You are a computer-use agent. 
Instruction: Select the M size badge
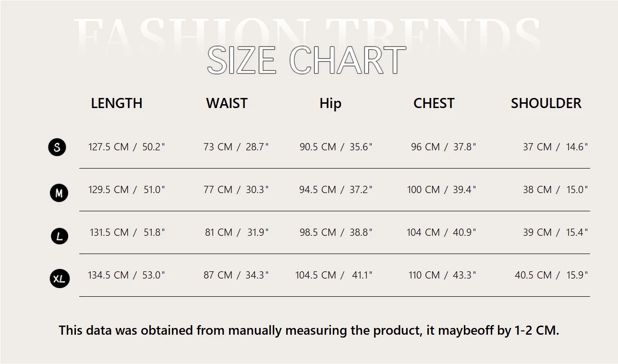(x=59, y=193)
